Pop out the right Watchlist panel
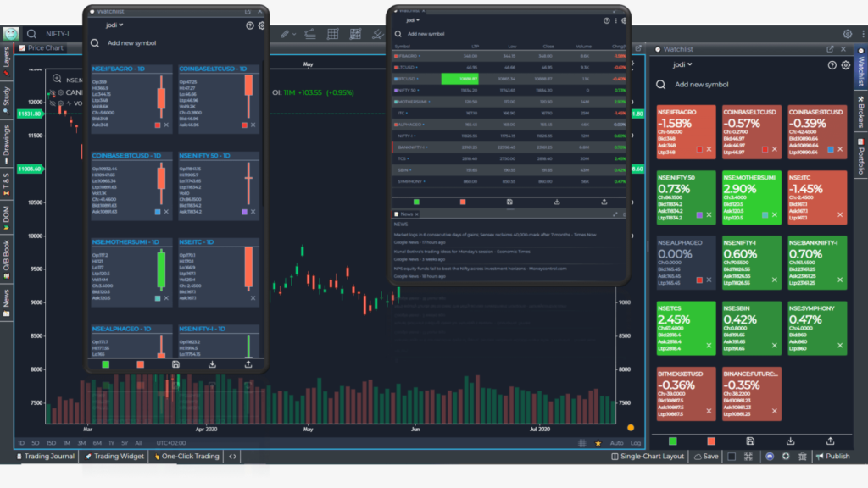This screenshot has width=868, height=488. click(830, 49)
